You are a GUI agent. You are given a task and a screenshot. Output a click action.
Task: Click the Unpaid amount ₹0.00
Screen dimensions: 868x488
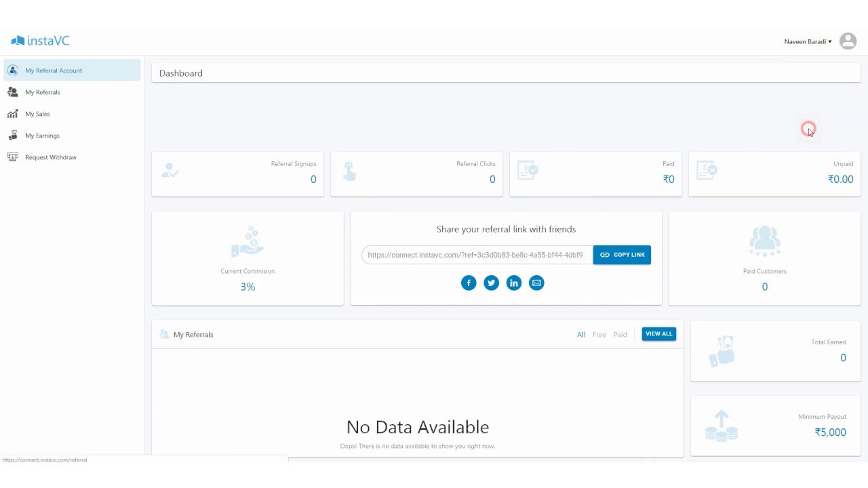point(840,180)
